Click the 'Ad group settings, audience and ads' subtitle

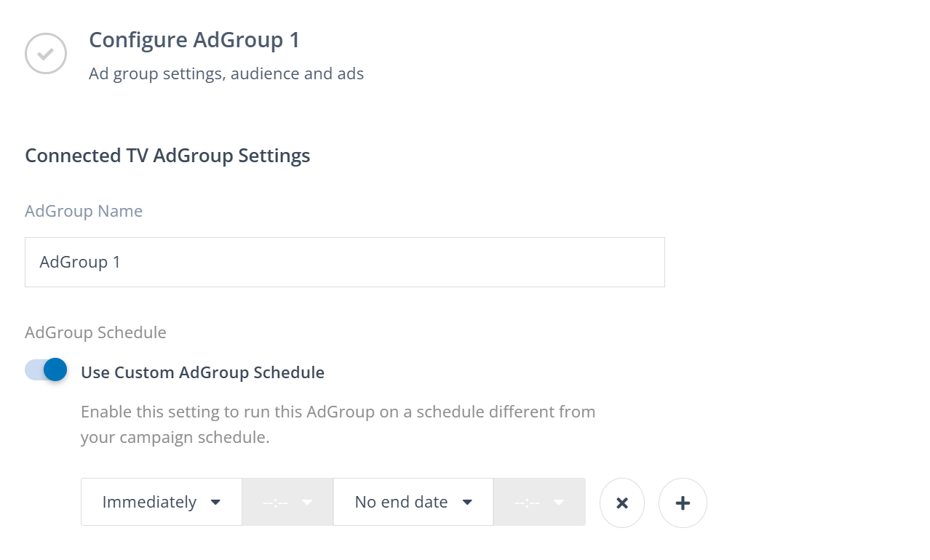coord(226,73)
